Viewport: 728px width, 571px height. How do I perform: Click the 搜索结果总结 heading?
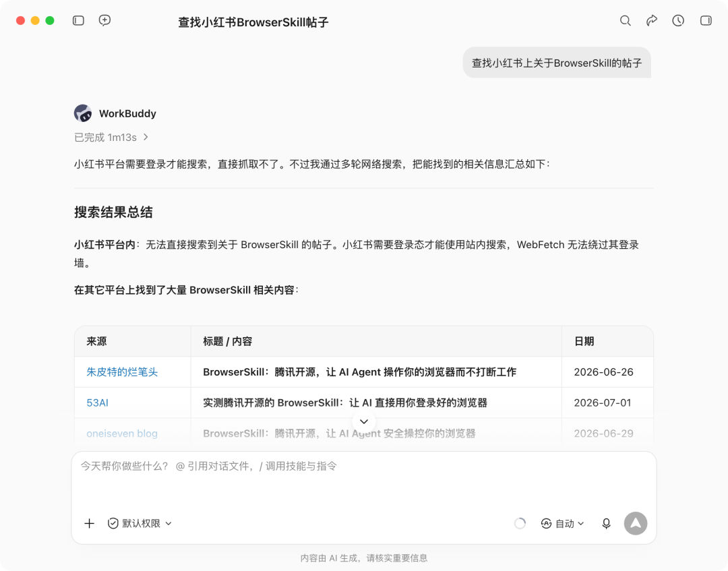point(113,212)
